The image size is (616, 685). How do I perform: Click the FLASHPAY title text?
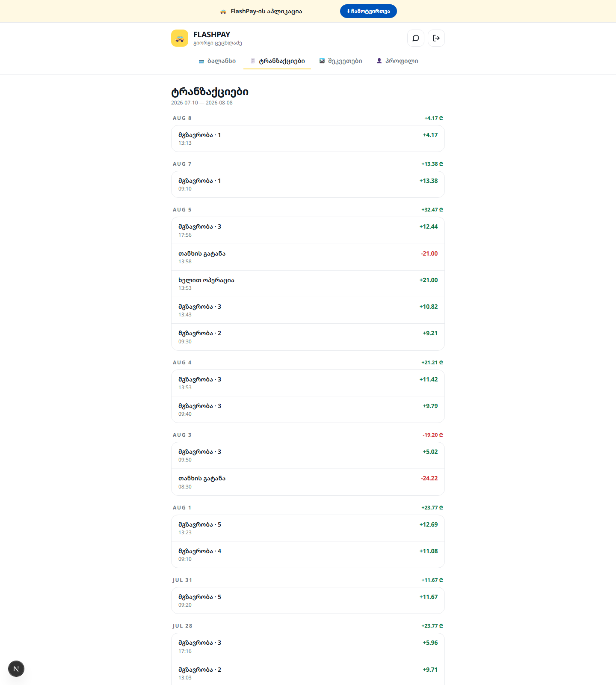(212, 35)
